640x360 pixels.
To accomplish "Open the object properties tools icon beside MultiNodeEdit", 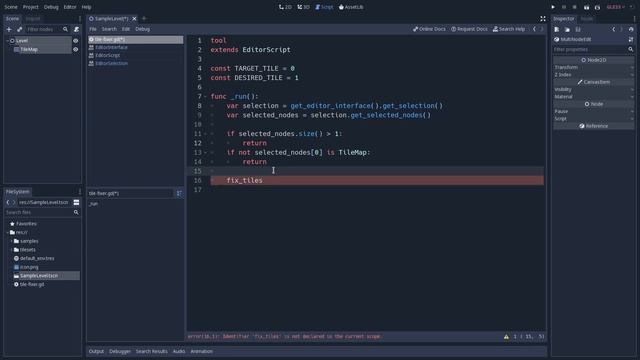I will click(631, 40).
